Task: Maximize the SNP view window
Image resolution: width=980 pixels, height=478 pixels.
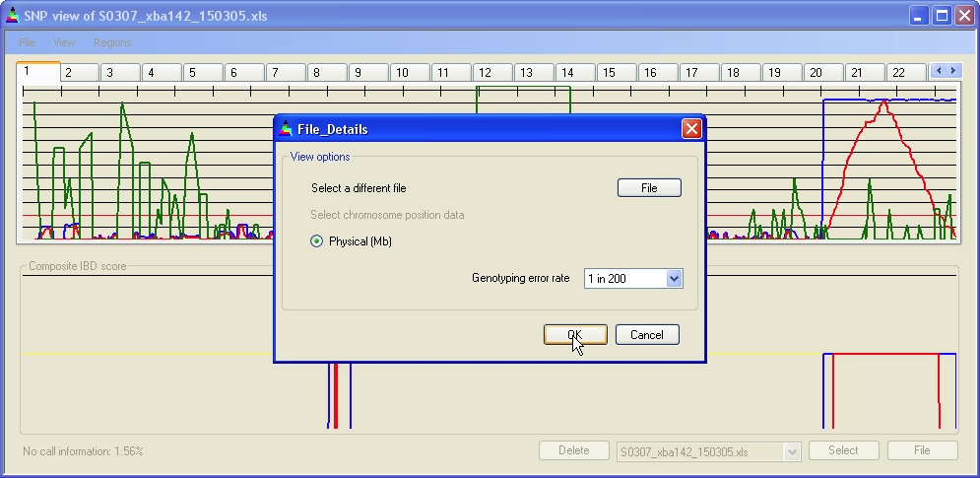Action: pos(942,16)
